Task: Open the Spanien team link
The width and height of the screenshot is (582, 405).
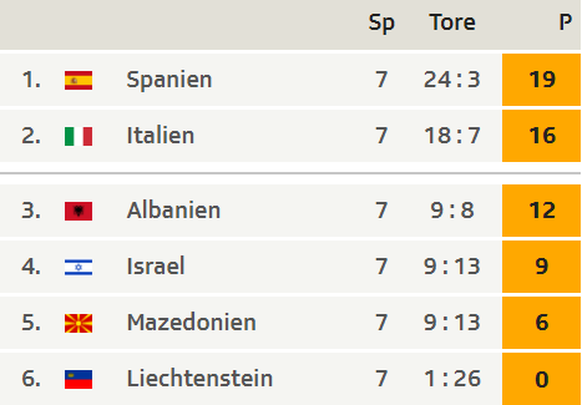Action: tap(169, 80)
